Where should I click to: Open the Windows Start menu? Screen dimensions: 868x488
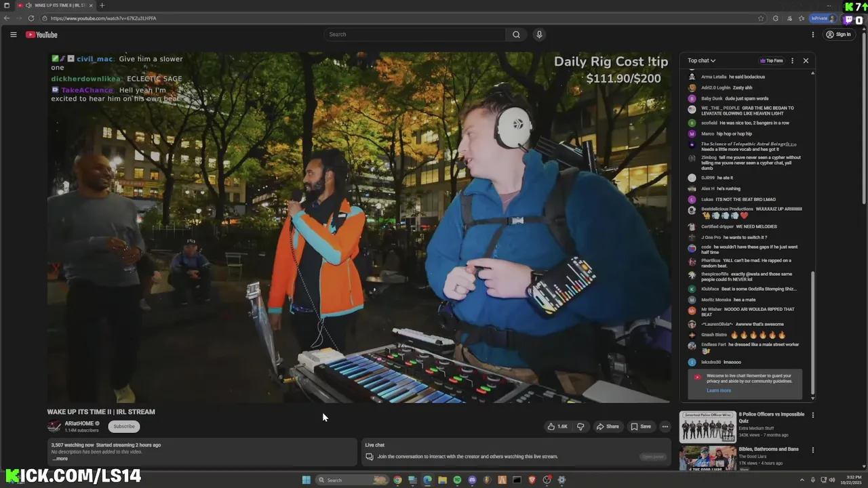click(307, 480)
